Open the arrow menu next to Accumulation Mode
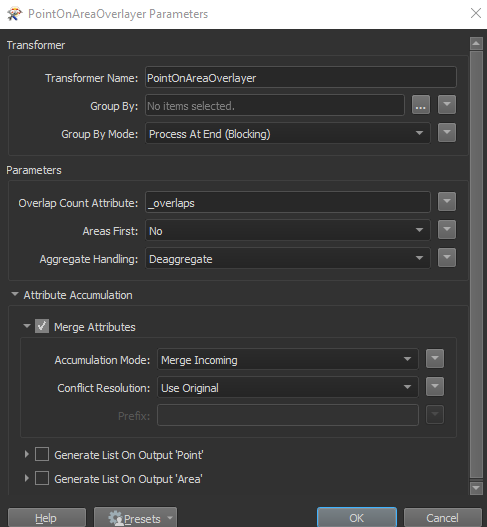Screen dimensions: 487x527 [x=435, y=359]
